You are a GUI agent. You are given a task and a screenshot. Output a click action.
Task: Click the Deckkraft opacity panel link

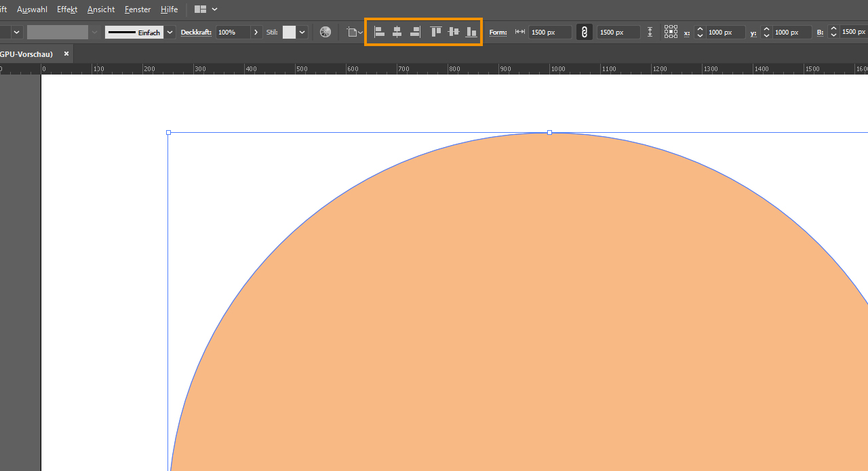point(196,33)
